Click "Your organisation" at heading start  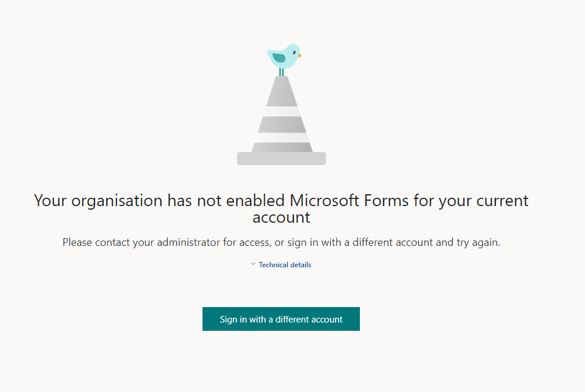tap(98, 201)
